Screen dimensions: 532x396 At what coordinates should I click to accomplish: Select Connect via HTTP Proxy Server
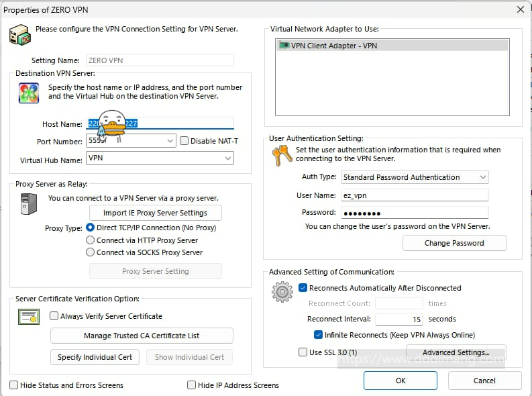tap(90, 240)
